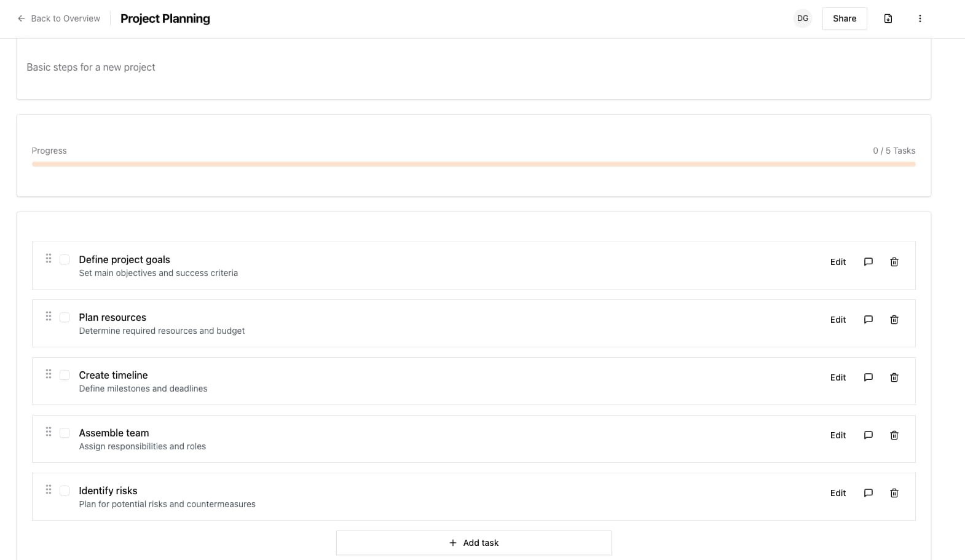Tick the Create timeline checkbox
Screen dimensions: 965x560
(x=65, y=375)
